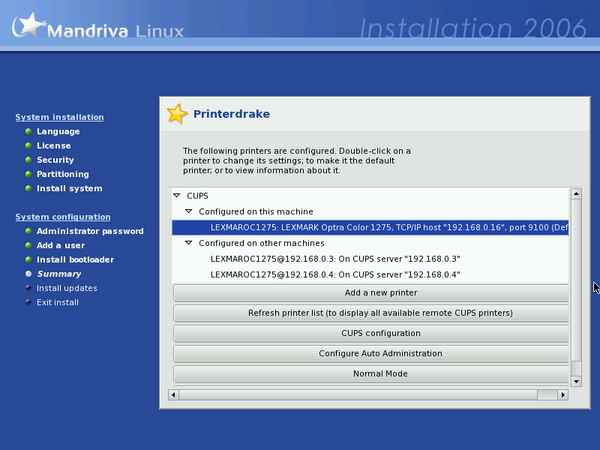Screen dimensions: 600x450
Task: Select the LEXMARK Optra Color 1275 printer
Action: 370,227
